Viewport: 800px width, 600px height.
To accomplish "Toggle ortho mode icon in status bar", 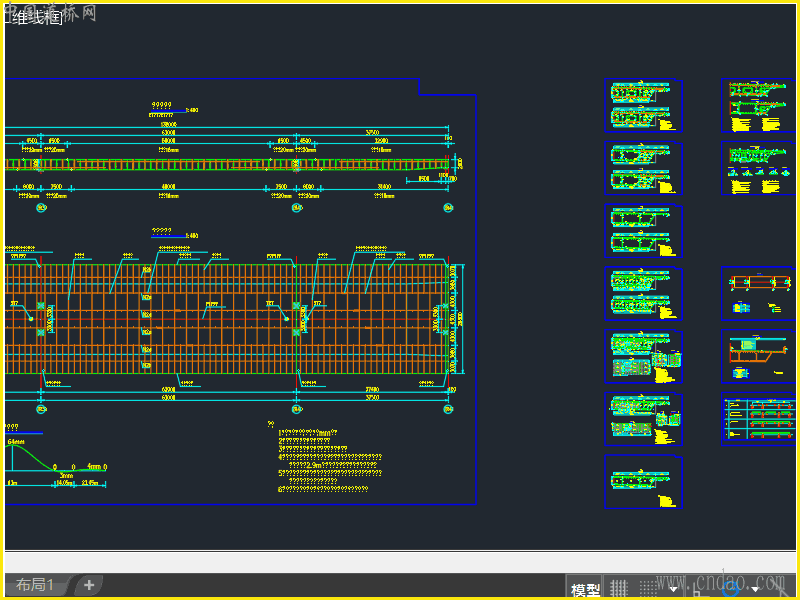I will coord(698,589).
